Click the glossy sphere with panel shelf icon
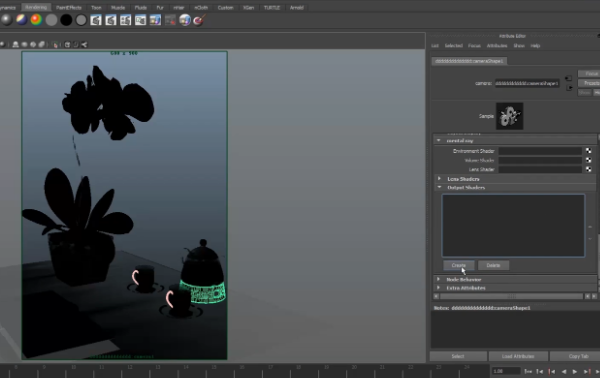This screenshot has width=600, height=378. click(x=185, y=20)
